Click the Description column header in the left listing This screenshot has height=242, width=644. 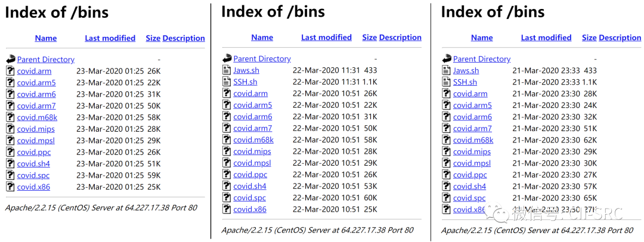pyautogui.click(x=184, y=38)
